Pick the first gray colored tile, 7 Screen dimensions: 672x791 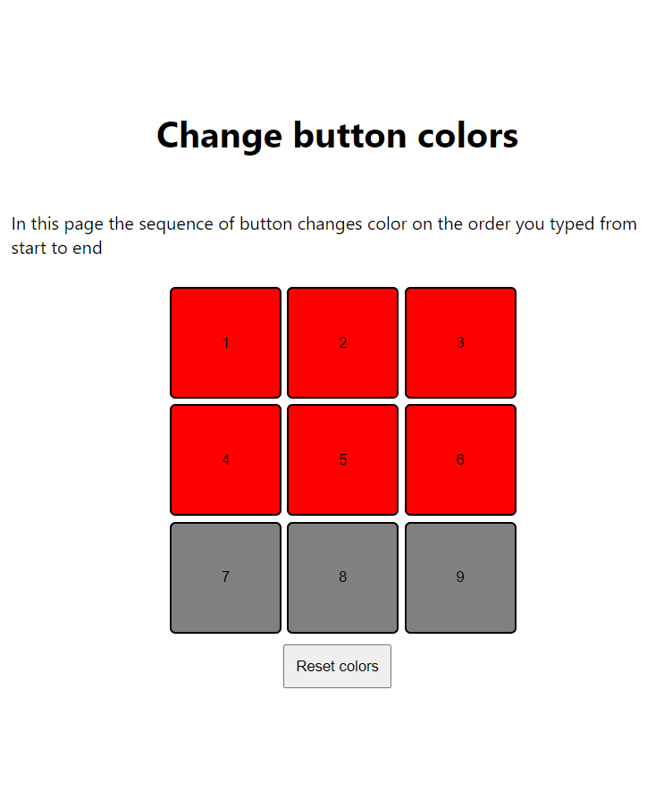(225, 577)
